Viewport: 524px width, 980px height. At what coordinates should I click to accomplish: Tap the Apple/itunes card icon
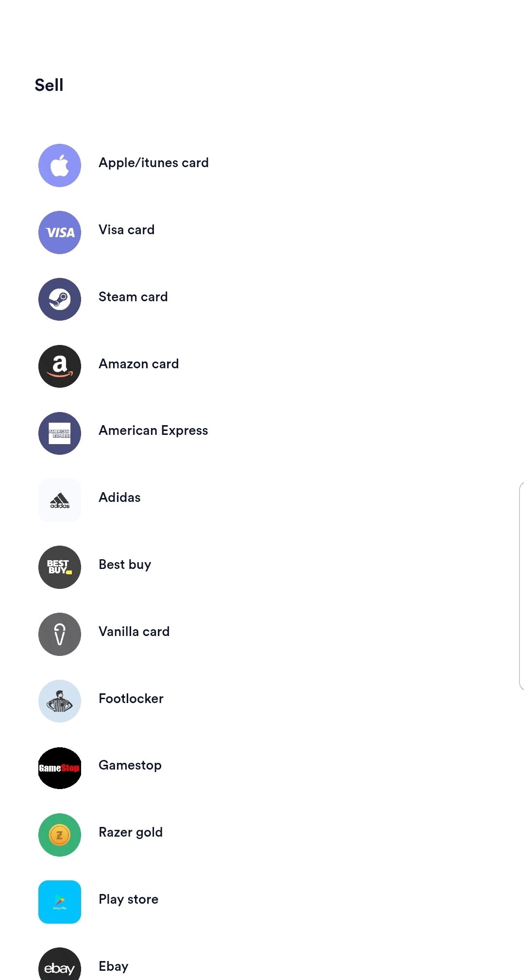coord(60,165)
